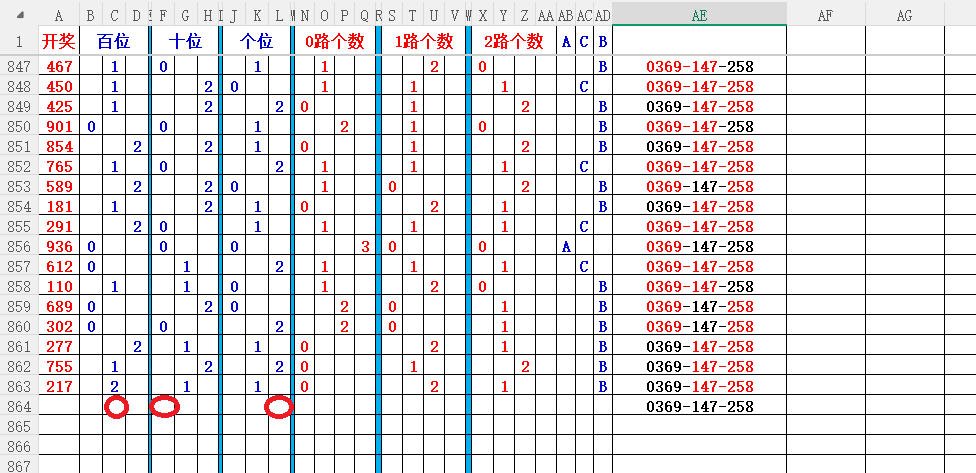Click row header 847
This screenshot has width=976, height=473.
click(19, 67)
